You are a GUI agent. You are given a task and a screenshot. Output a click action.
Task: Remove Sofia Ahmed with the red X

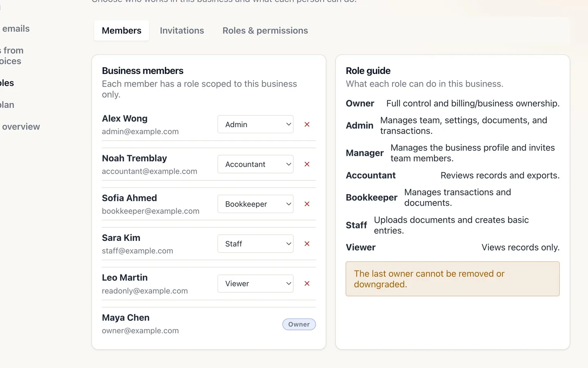click(307, 204)
